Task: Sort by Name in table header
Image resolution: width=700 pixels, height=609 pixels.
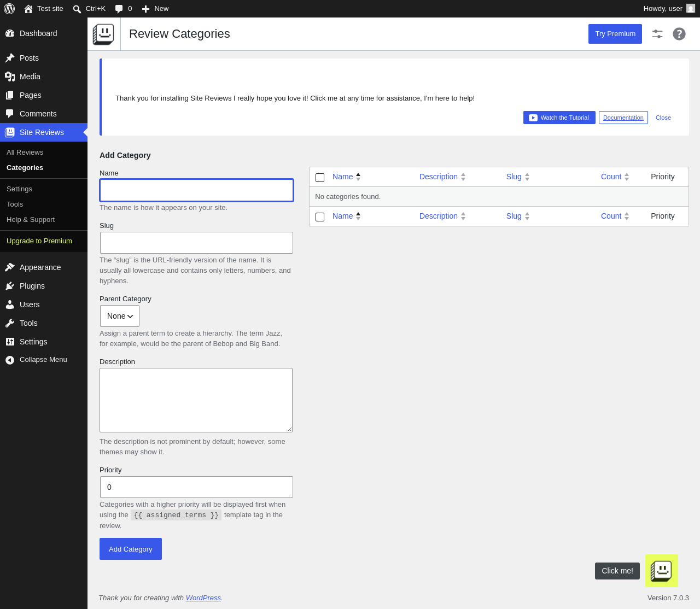Action: coord(347,177)
